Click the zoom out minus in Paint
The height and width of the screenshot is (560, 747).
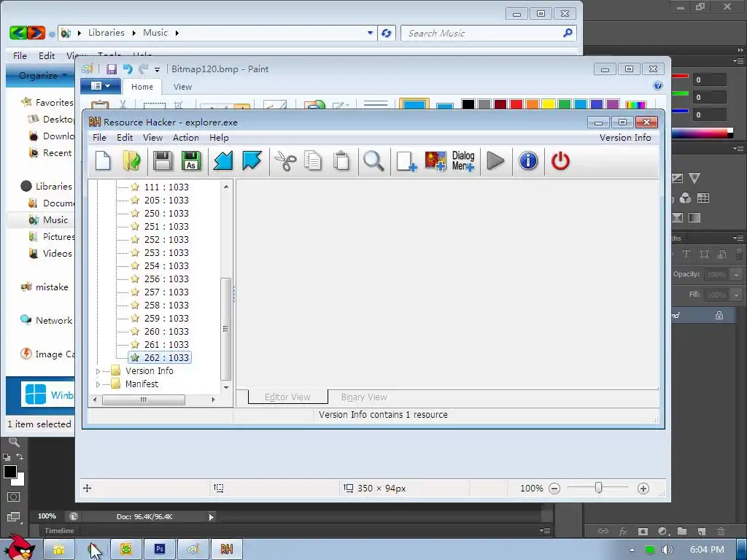tap(554, 489)
